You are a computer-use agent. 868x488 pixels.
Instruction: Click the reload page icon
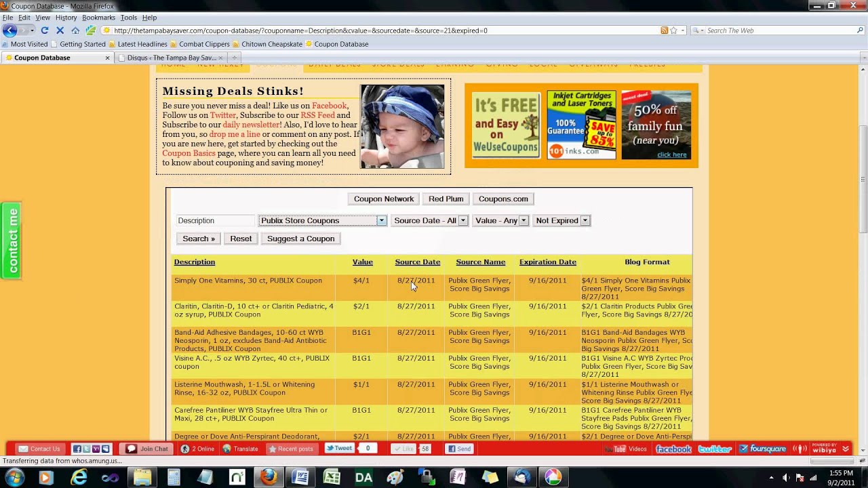point(45,30)
